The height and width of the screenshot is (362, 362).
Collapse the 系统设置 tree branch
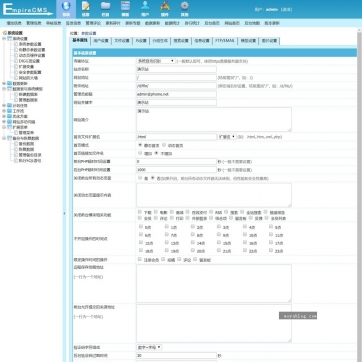[4, 39]
